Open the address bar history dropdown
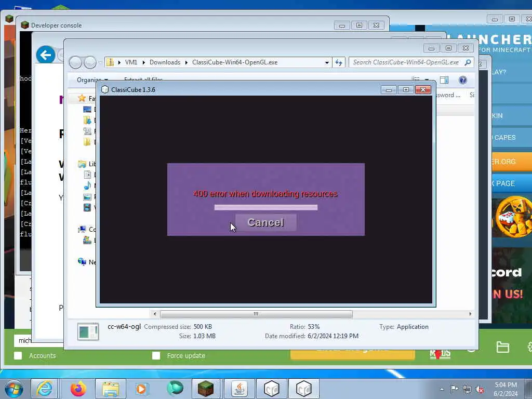532x399 pixels. [327, 62]
